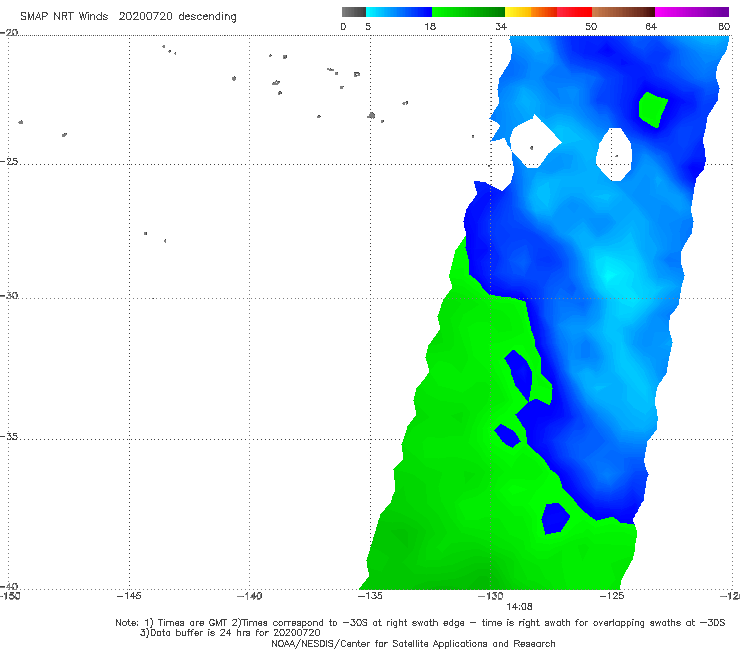The width and height of the screenshot is (740, 650).
Task: Click the color bar label '5'
Action: pos(368,26)
